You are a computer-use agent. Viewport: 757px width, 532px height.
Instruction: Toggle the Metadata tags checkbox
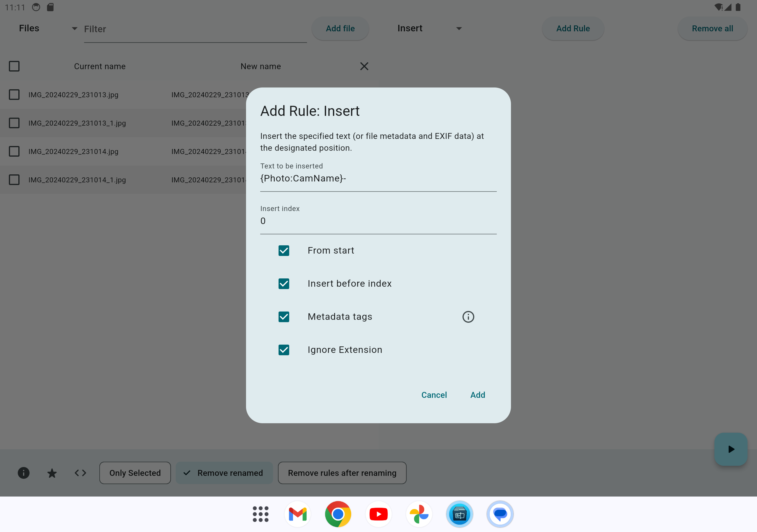coord(284,317)
